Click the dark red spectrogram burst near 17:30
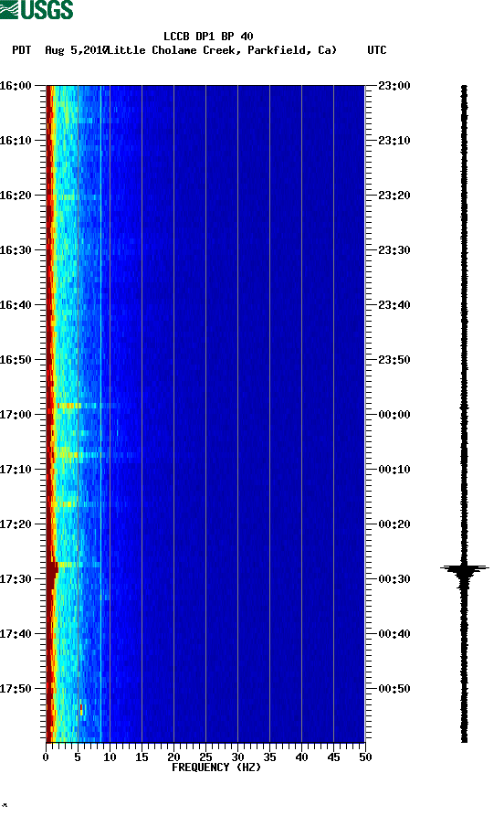 click(53, 570)
